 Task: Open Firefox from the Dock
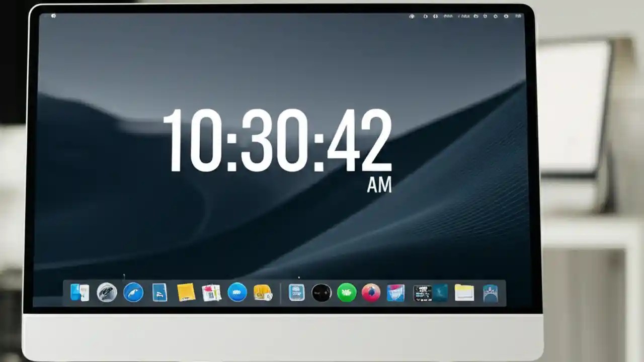pos(371,292)
